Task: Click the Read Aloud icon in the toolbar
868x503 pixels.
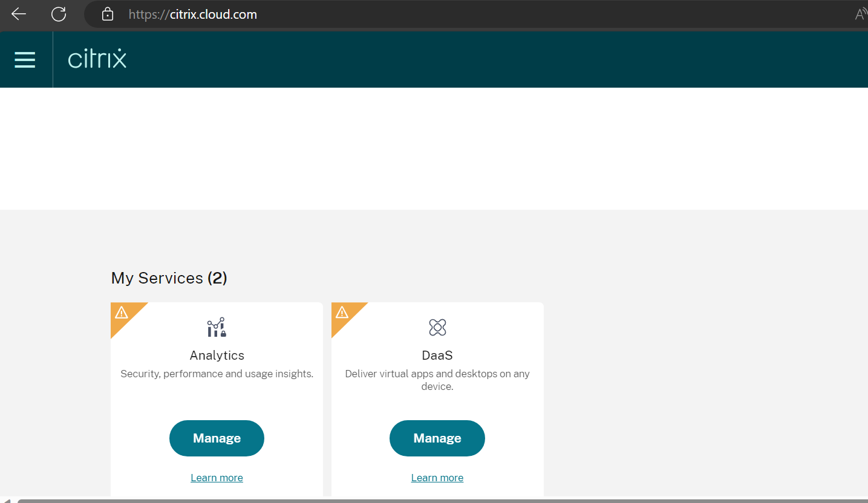Action: [x=861, y=13]
